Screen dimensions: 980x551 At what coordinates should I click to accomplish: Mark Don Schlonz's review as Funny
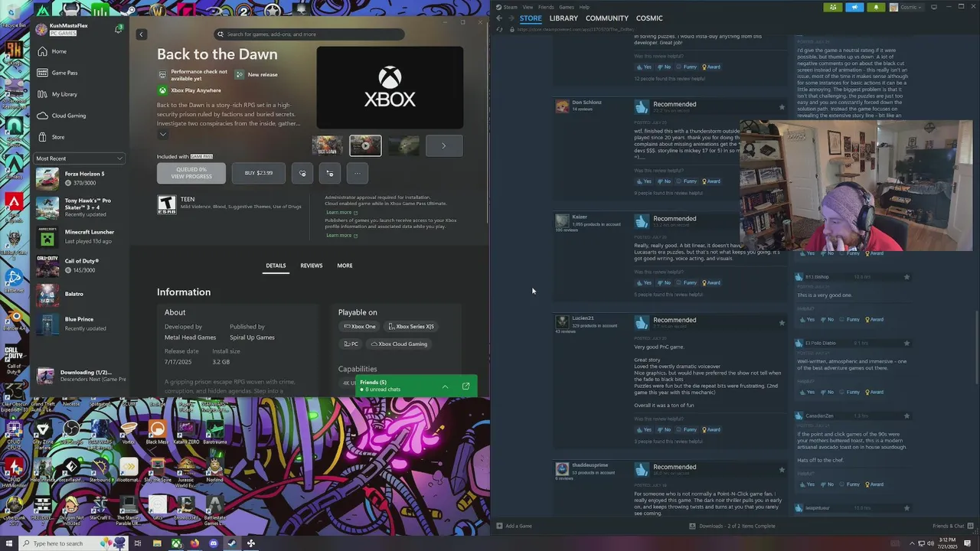coord(687,181)
